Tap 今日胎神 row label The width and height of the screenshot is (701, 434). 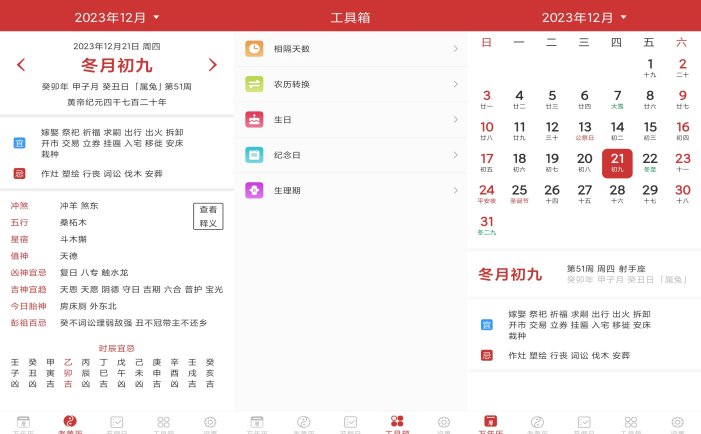(29, 306)
